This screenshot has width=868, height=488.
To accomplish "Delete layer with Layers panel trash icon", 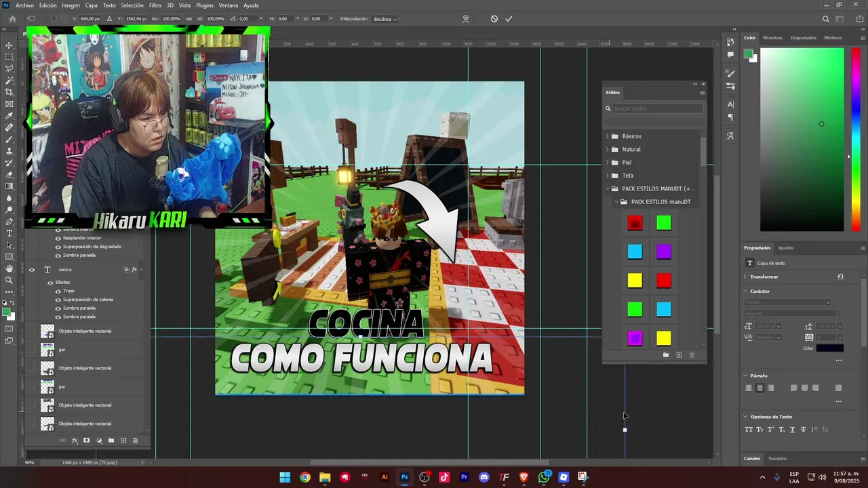I will pos(135,441).
